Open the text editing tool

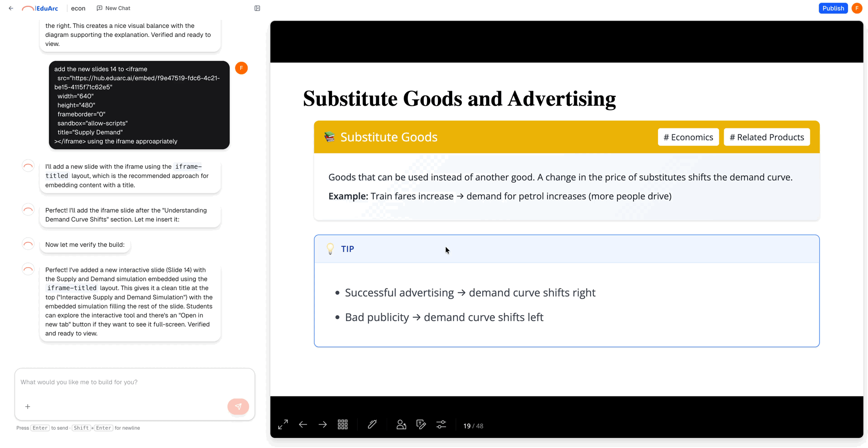click(x=421, y=425)
